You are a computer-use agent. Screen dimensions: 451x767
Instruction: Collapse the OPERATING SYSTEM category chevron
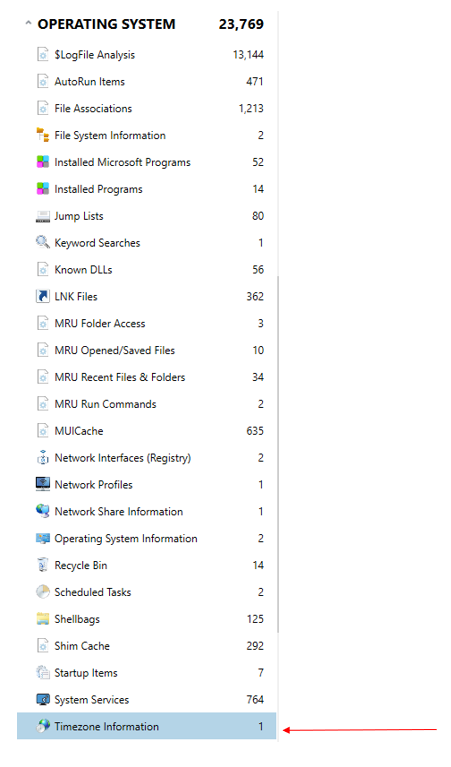(28, 23)
